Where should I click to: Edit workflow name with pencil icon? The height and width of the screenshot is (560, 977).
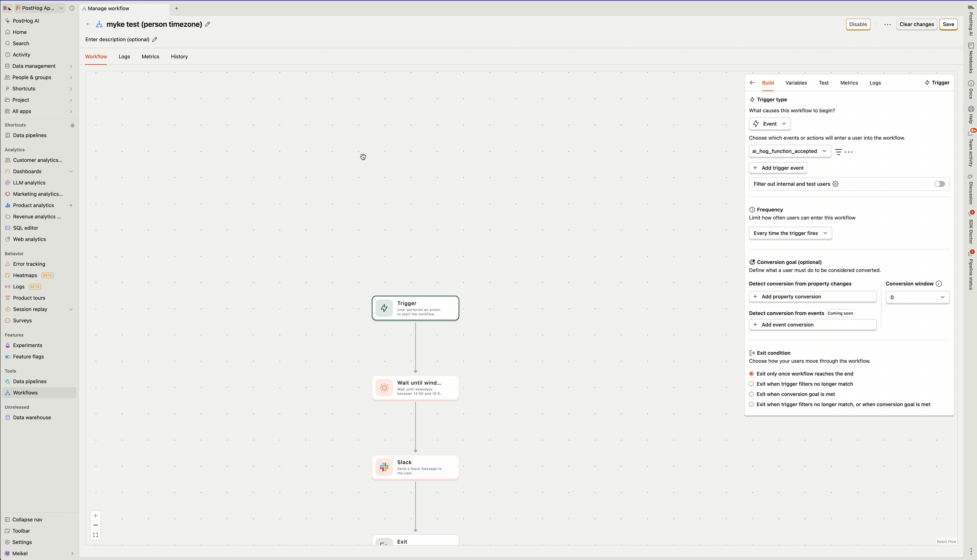[208, 24]
